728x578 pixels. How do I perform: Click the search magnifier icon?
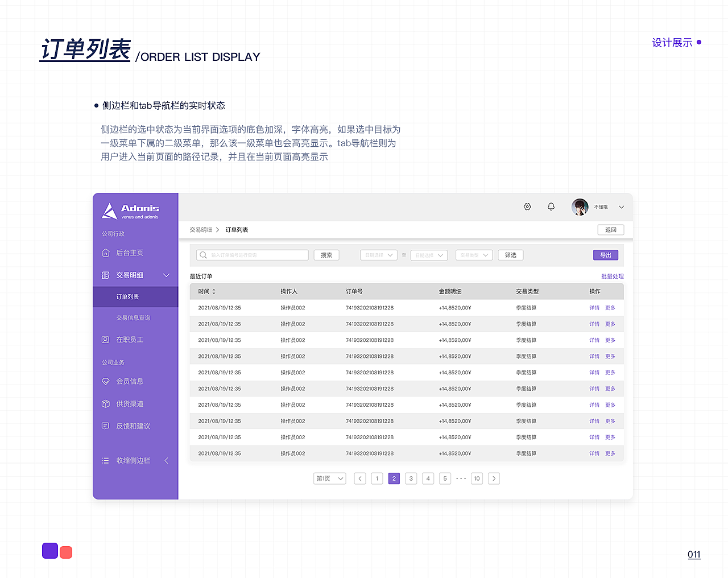tap(203, 255)
